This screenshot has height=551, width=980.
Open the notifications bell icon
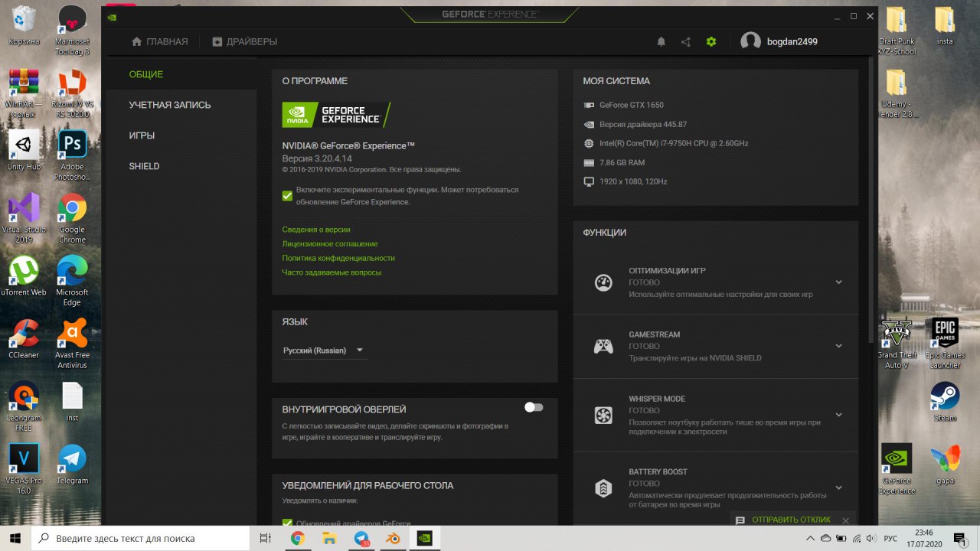pyautogui.click(x=661, y=42)
